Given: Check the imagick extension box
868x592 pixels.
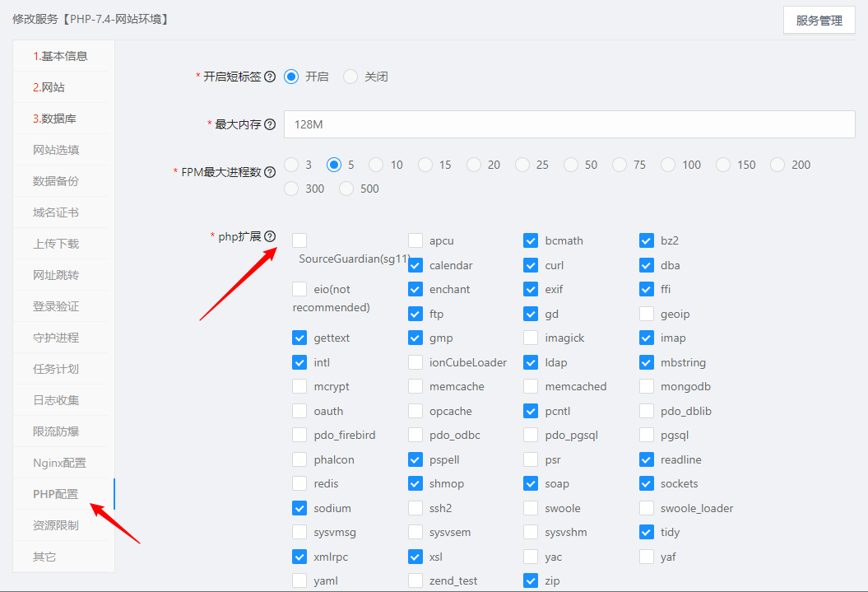Looking at the screenshot, I should [x=531, y=338].
